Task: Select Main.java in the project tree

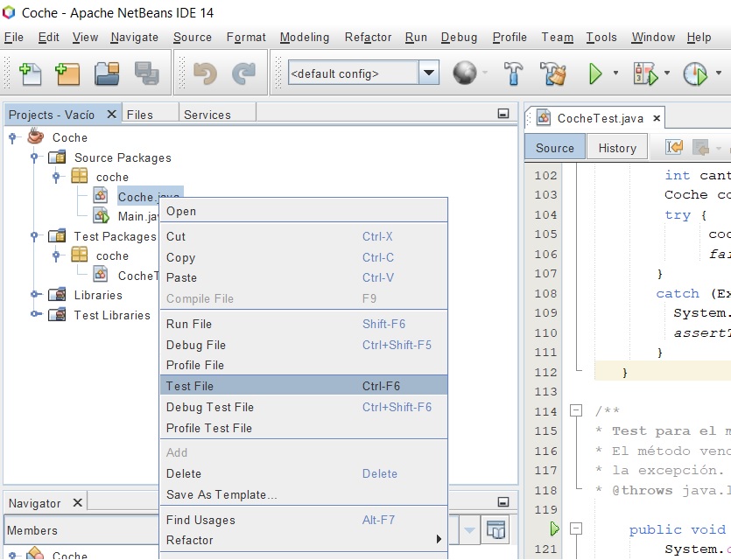Action: [x=137, y=216]
